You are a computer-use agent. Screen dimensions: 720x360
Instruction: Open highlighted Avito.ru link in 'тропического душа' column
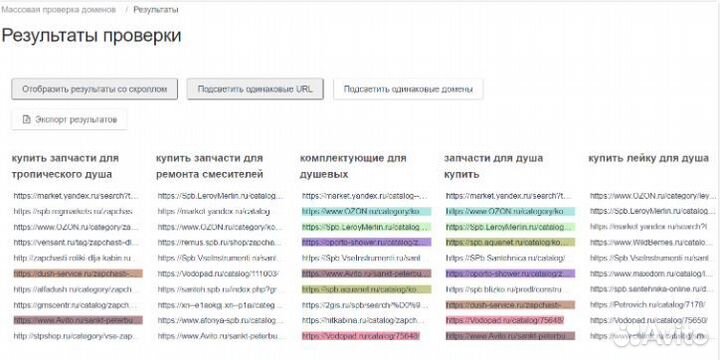pyautogui.click(x=78, y=320)
